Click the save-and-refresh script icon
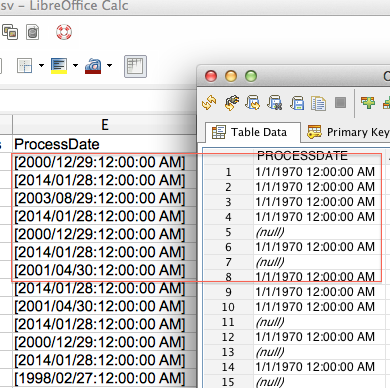 pos(253,103)
